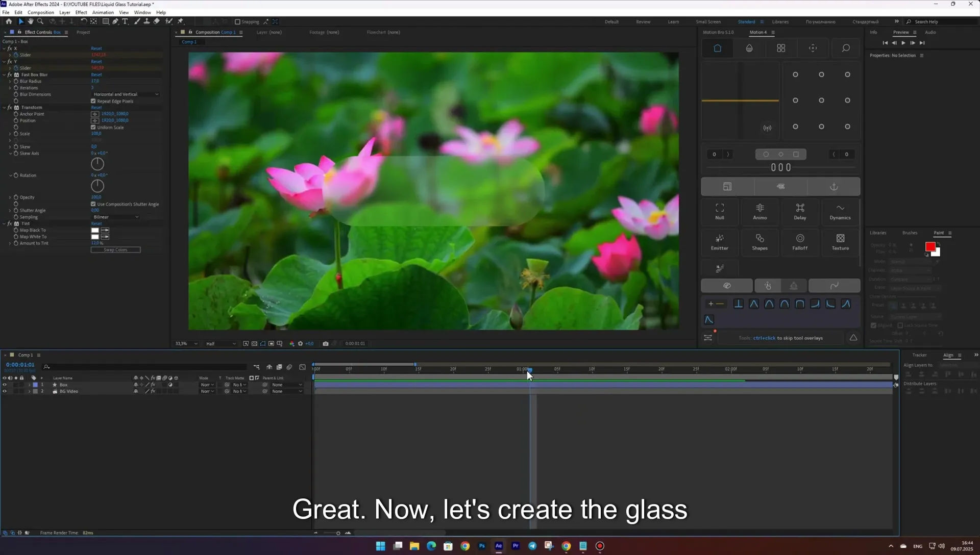980x555 pixels.
Task: Click the Animo tool icon
Action: pyautogui.click(x=759, y=211)
